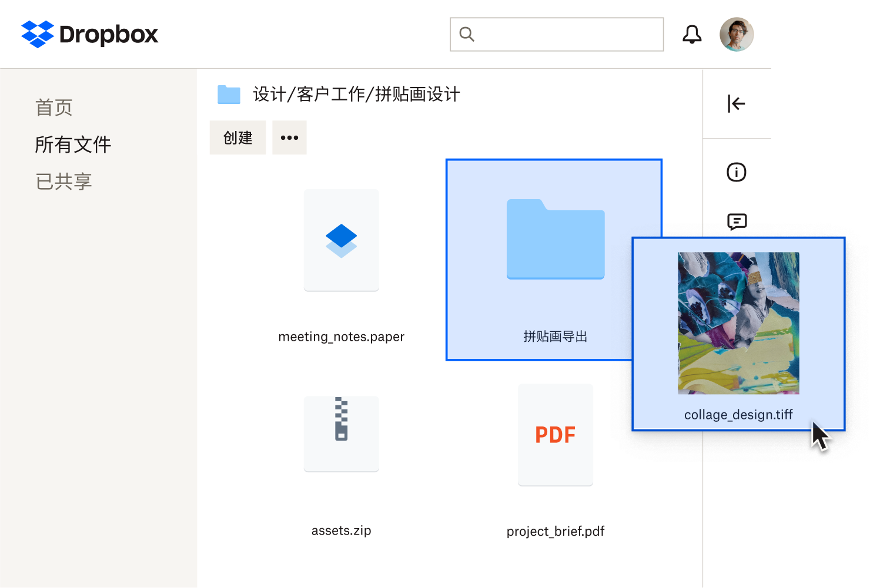
Task: Open the 创建 create menu
Action: (237, 137)
